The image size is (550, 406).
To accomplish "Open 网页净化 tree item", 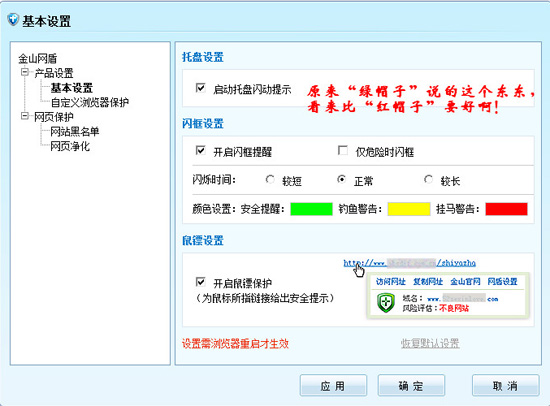I will click(x=70, y=146).
